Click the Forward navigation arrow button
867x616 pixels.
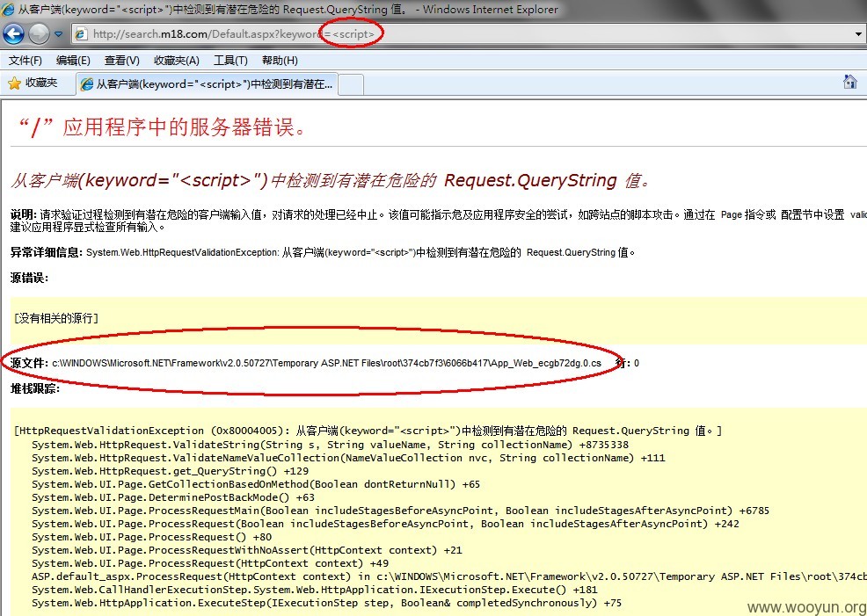pos(39,34)
